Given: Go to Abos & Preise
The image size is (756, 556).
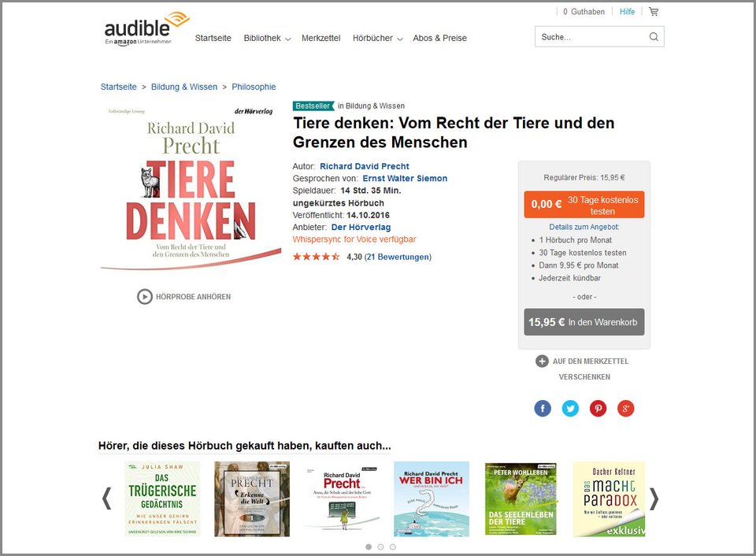Looking at the screenshot, I should [x=439, y=38].
